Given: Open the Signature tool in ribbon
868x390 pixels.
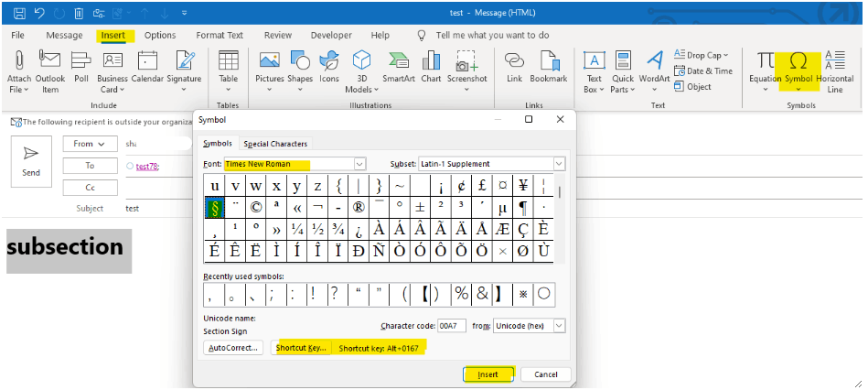Looking at the screenshot, I should pyautogui.click(x=187, y=62).
